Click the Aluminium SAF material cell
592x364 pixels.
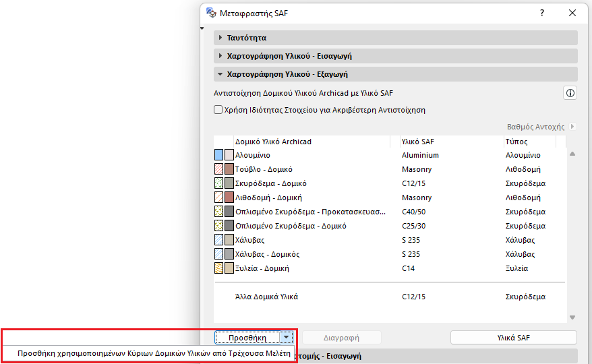pyautogui.click(x=420, y=155)
